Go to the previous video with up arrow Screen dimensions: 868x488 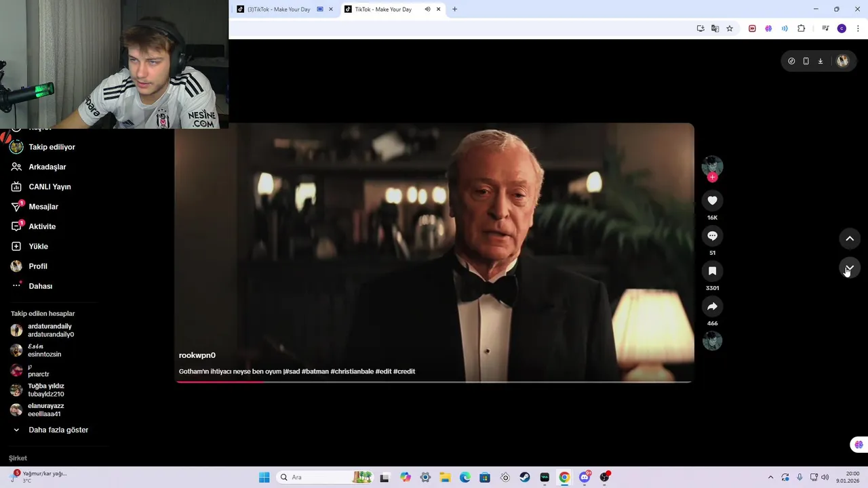tap(850, 239)
